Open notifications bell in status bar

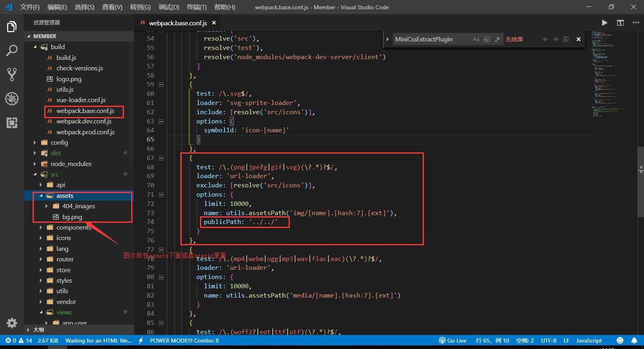coord(634,341)
